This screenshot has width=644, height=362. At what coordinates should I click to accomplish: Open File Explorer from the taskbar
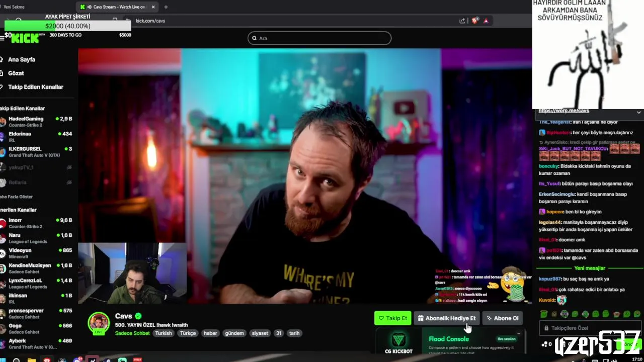(32, 360)
